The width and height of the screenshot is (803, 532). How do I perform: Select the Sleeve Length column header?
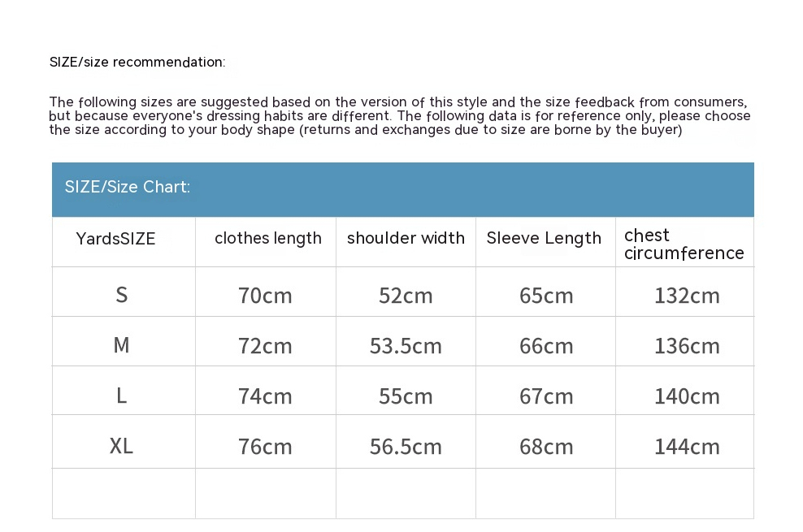click(544, 239)
